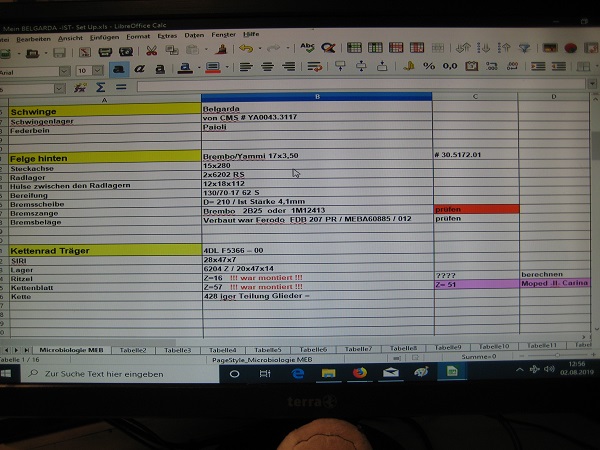Click the red Delete Columns icon

coord(417,47)
